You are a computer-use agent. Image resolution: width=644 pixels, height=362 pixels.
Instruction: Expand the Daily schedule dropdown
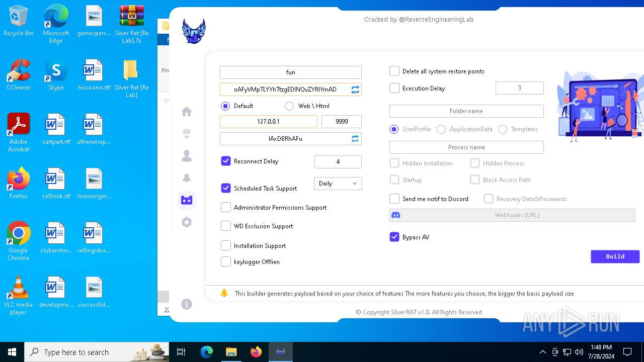[x=338, y=184]
